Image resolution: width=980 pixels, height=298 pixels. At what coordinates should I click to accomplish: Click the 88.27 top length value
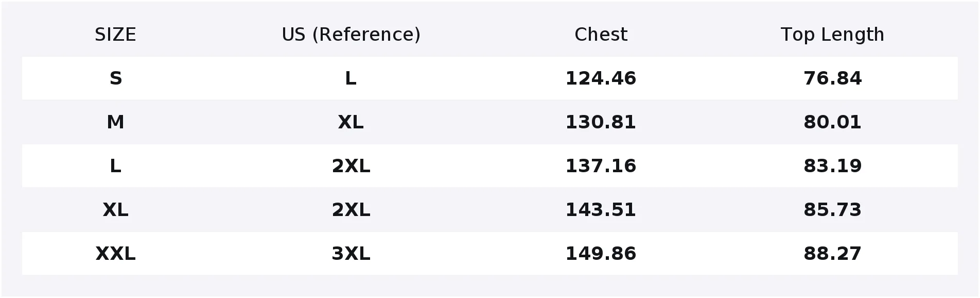[832, 254]
